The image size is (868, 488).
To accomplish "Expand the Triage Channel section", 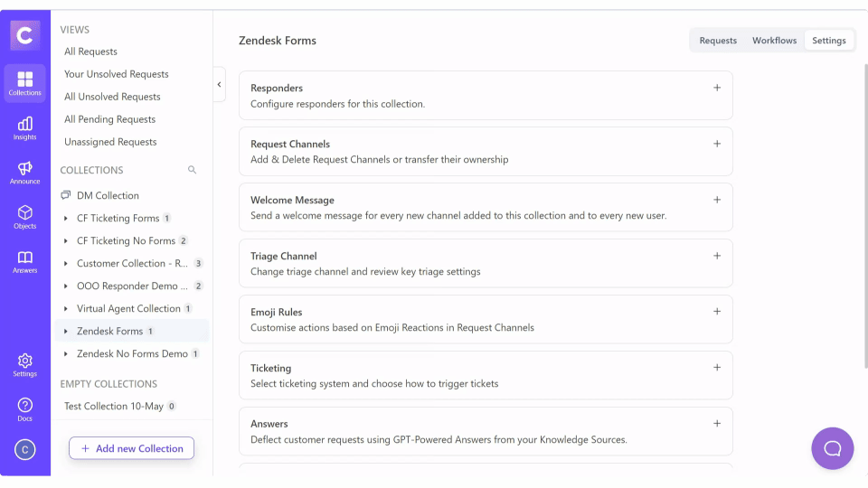I will (x=717, y=256).
